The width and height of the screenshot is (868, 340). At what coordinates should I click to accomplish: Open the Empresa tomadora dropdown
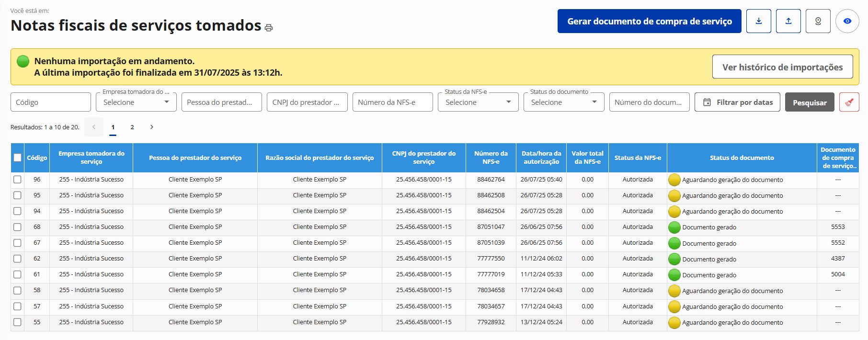point(136,102)
